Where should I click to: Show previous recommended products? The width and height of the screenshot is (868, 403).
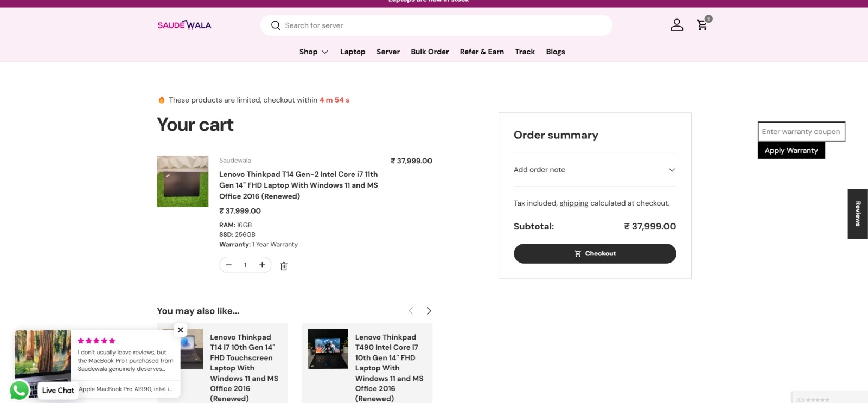411,311
